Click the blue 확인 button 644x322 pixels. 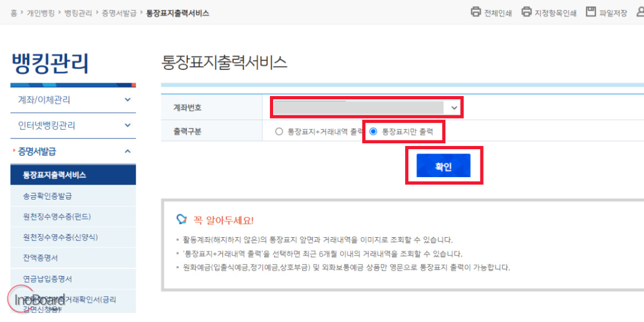[443, 166]
